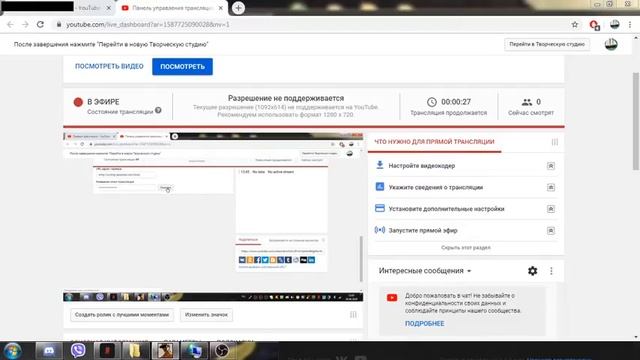
Task: Click the clock icon next to 00:00:27
Action: [432, 102]
